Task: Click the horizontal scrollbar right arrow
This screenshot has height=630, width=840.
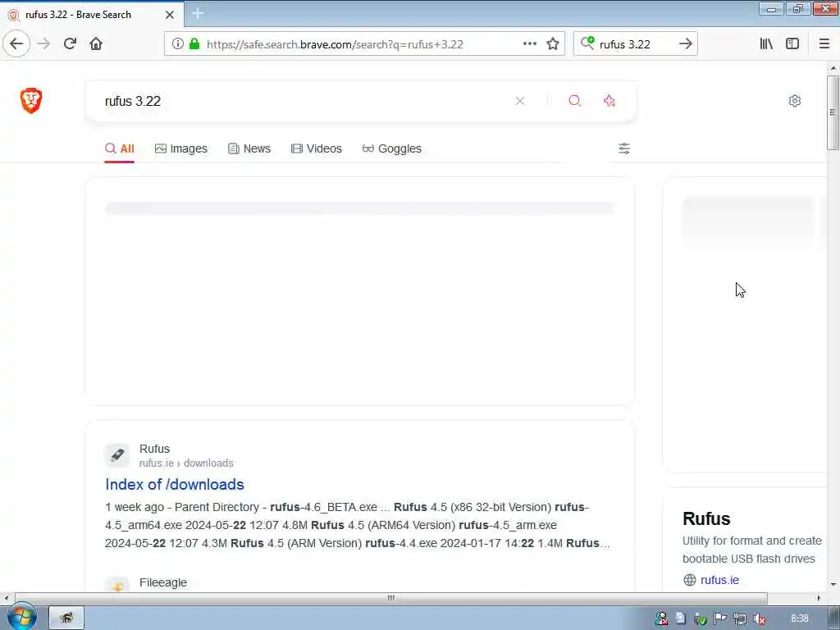Action: [x=819, y=598]
